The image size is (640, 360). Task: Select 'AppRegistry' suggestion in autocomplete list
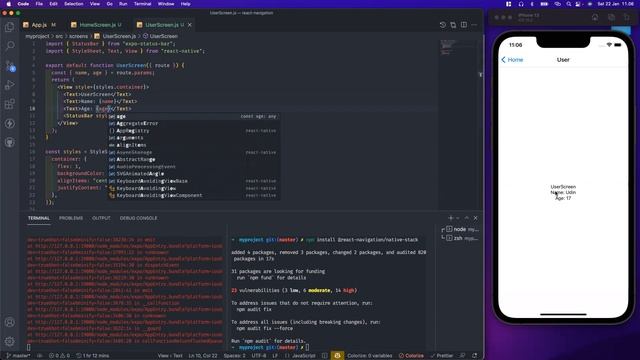[x=194, y=131]
